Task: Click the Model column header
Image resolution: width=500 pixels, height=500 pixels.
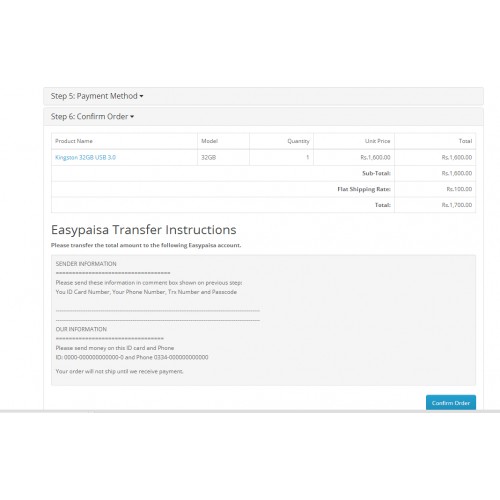Action: click(x=209, y=141)
